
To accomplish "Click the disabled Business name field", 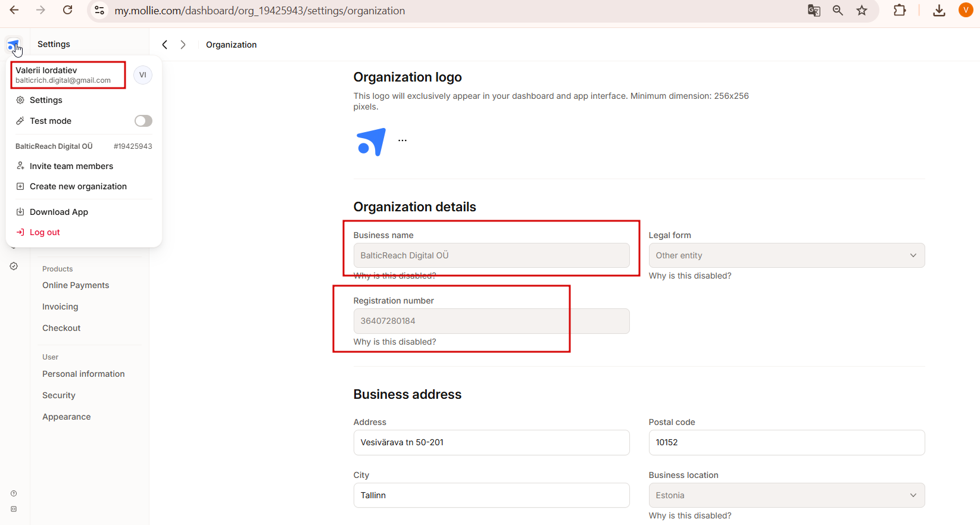I will [491, 255].
